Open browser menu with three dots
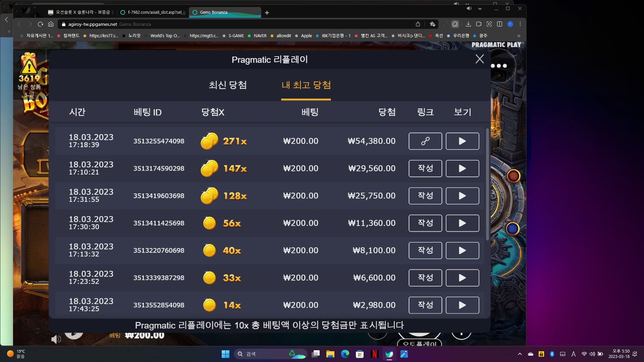This screenshot has height=362, width=644. coord(520,24)
